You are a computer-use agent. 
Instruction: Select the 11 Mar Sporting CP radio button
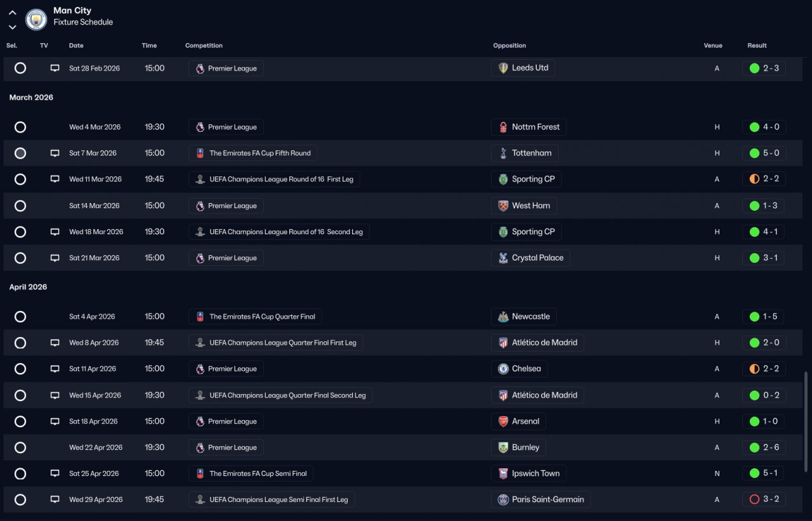point(20,179)
